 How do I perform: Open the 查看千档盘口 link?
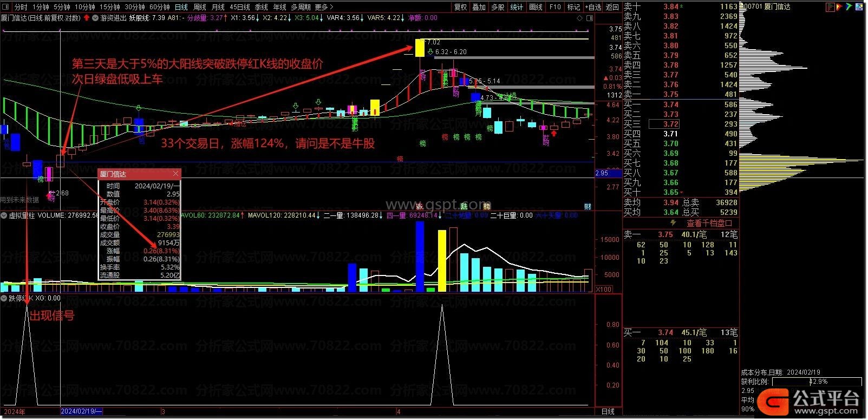click(x=709, y=223)
